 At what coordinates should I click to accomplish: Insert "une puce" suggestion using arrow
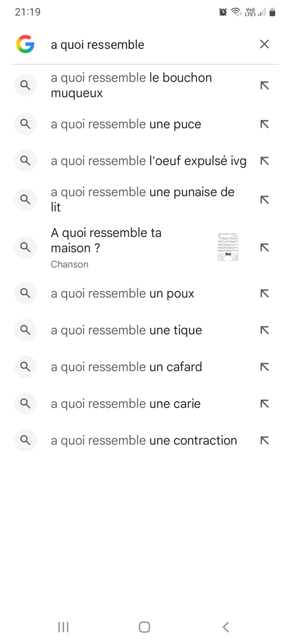(264, 124)
